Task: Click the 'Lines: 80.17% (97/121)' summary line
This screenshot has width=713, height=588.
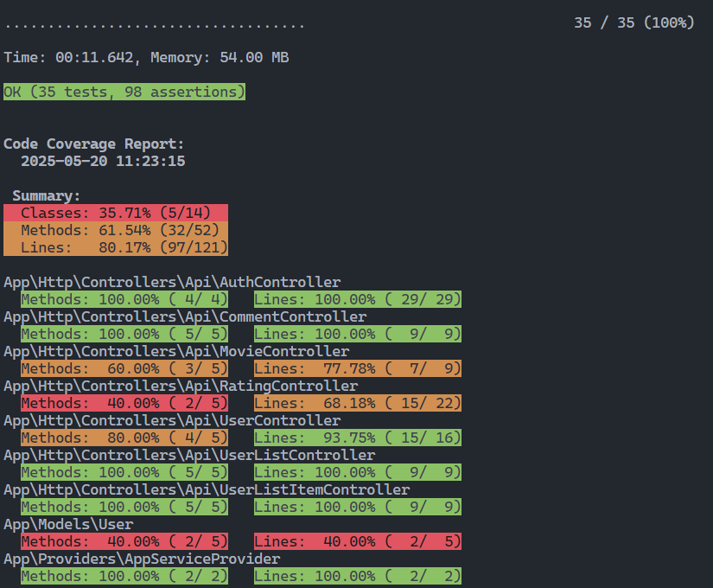Action: 116,247
